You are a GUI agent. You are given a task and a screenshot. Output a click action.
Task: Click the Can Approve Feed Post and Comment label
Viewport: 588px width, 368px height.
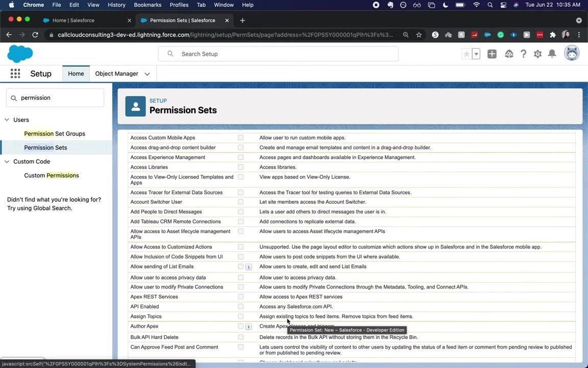coord(174,347)
